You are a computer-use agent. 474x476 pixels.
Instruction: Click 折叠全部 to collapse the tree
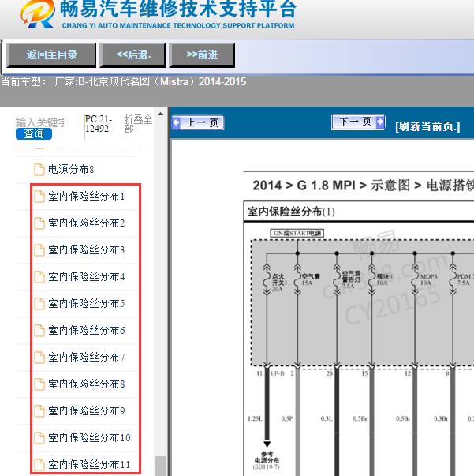tap(138, 124)
